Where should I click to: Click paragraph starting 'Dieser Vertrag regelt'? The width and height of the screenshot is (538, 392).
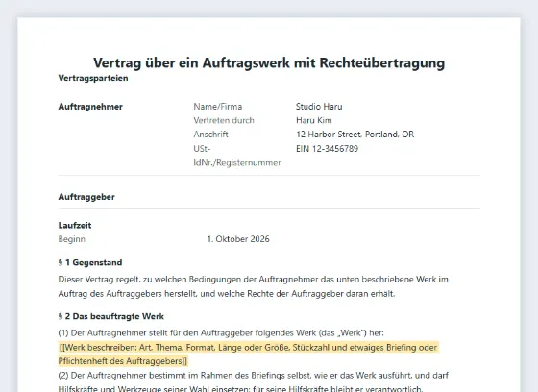coord(254,286)
